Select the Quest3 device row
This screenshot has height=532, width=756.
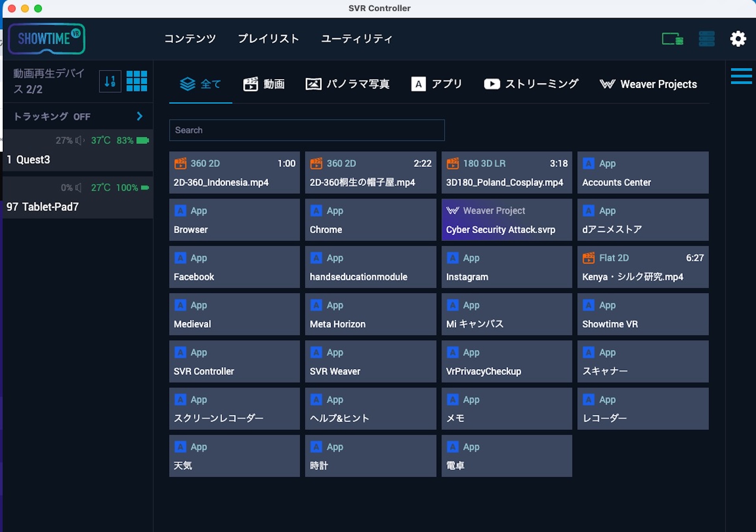click(x=78, y=151)
